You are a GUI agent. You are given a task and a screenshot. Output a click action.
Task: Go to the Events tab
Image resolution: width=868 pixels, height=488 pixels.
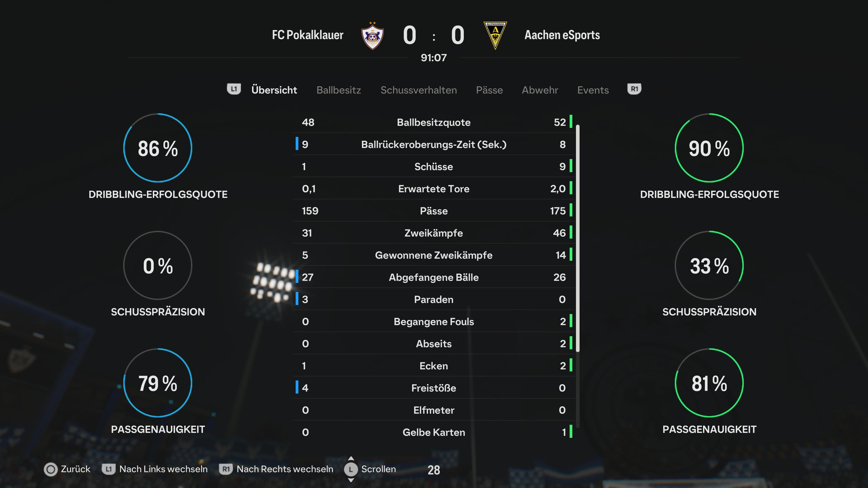(x=593, y=90)
